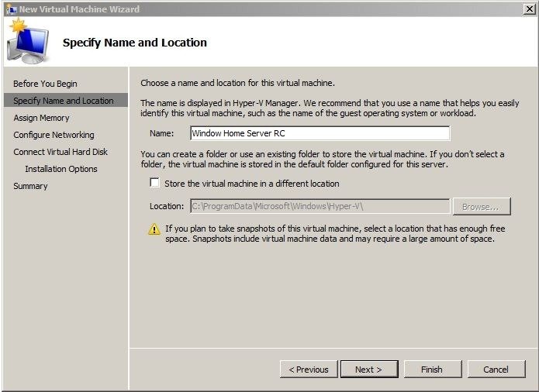Open the Configure Networking step
Image resolution: width=539 pixels, height=392 pixels.
tap(54, 135)
